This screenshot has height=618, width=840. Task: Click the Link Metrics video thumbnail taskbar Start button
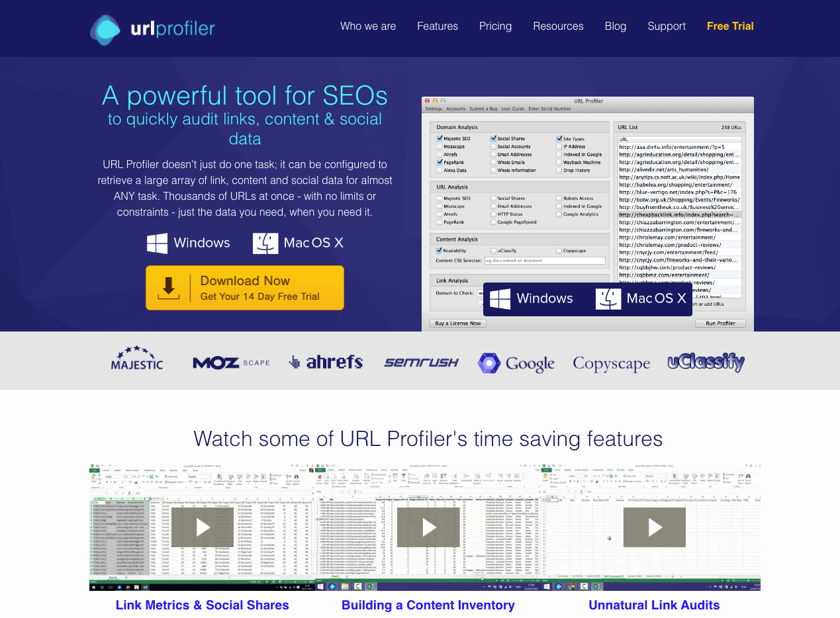pyautogui.click(x=93, y=587)
